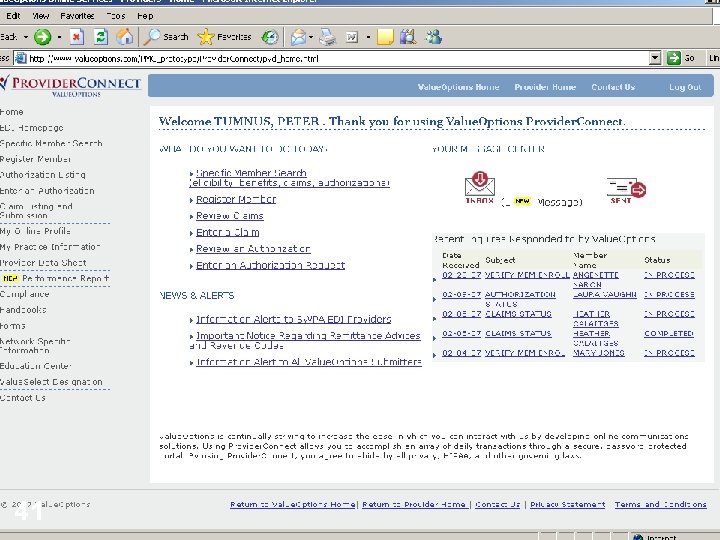The height and width of the screenshot is (540, 720).
Task: Click the Review Claims link
Action: click(x=230, y=216)
